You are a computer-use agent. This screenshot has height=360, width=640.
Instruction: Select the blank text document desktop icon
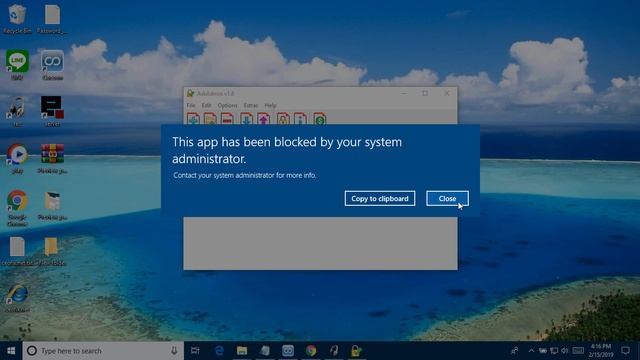click(17, 251)
